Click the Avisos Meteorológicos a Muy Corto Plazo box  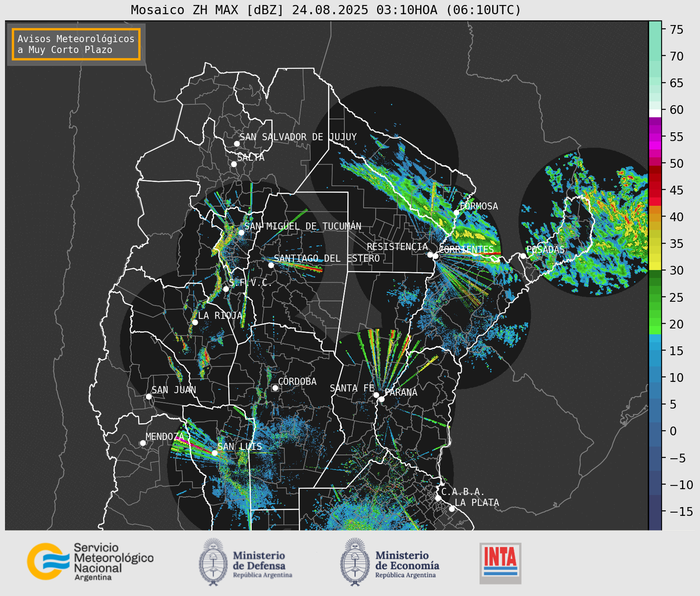[x=76, y=44]
